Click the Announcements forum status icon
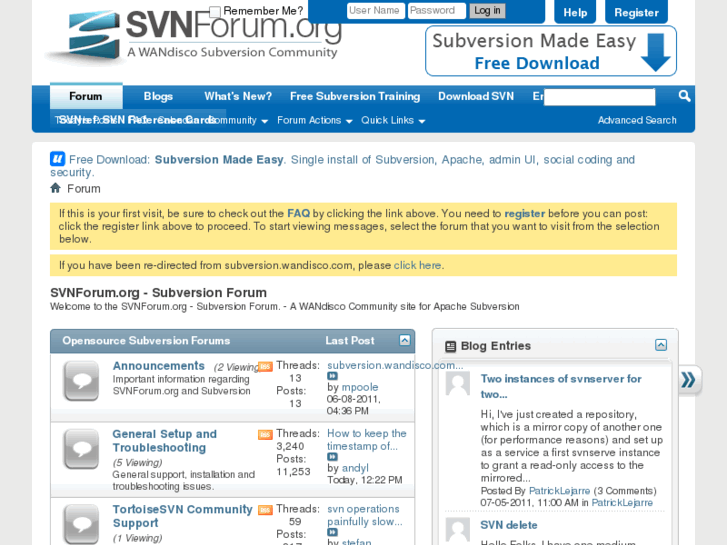The image size is (727, 545). pyautogui.click(x=82, y=381)
